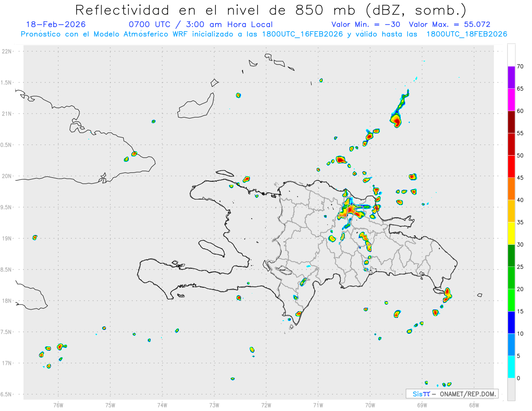Click the '71W' longitude label
The image size is (532, 411).
318,405
